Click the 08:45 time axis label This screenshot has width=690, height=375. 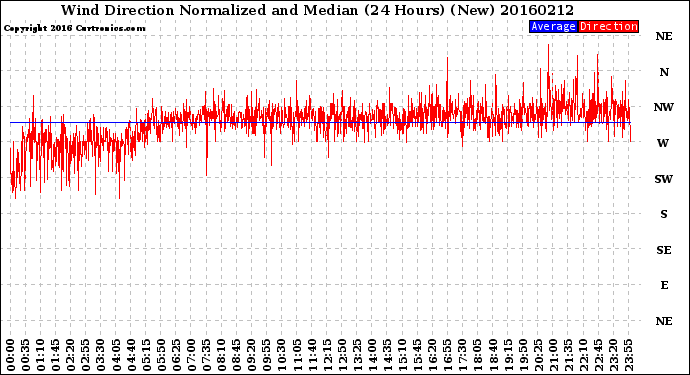[x=237, y=355]
